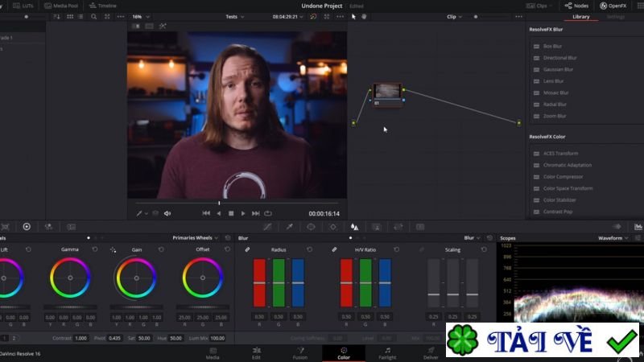The height and width of the screenshot is (362, 644).
Task: Switch to the Fairlight page
Action: pyautogui.click(x=387, y=352)
